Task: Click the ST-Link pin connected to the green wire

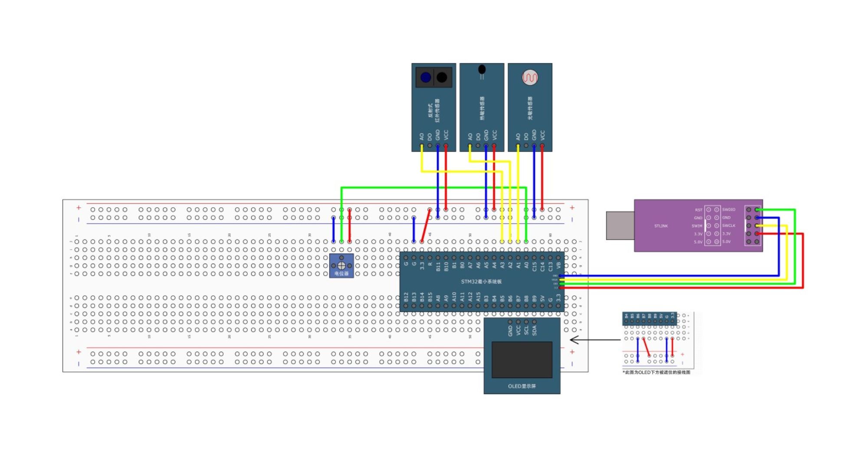Action: [757, 209]
